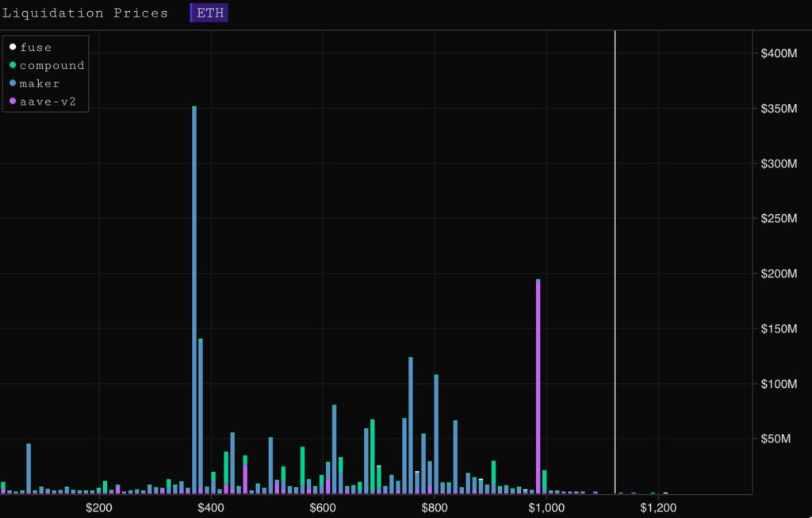Click the $350M y-axis label
Screen dimensions: 812x518
[779, 108]
